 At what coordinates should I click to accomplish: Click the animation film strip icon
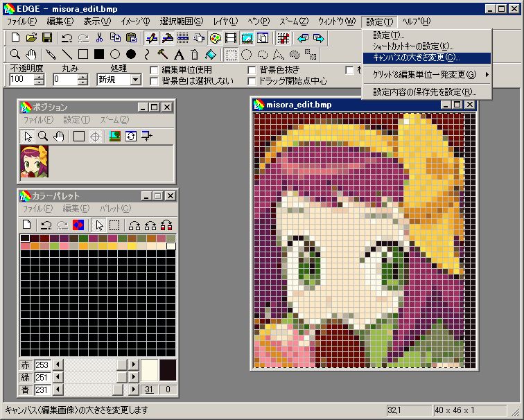(231, 37)
